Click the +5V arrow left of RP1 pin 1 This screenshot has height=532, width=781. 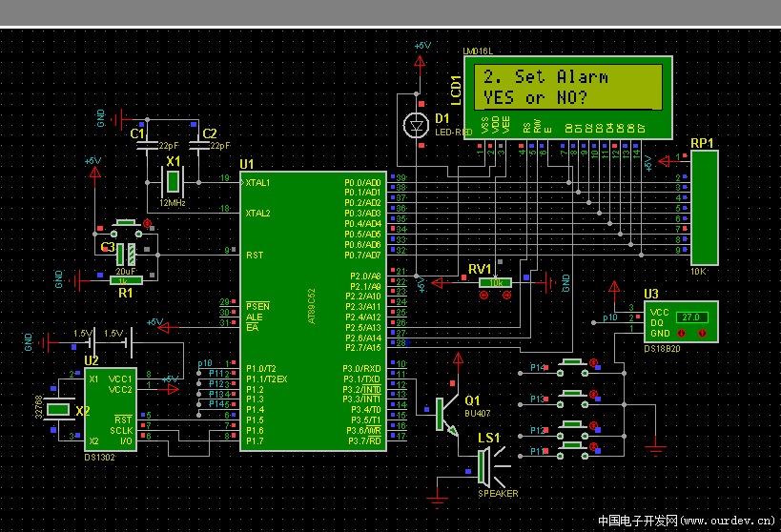[665, 161]
